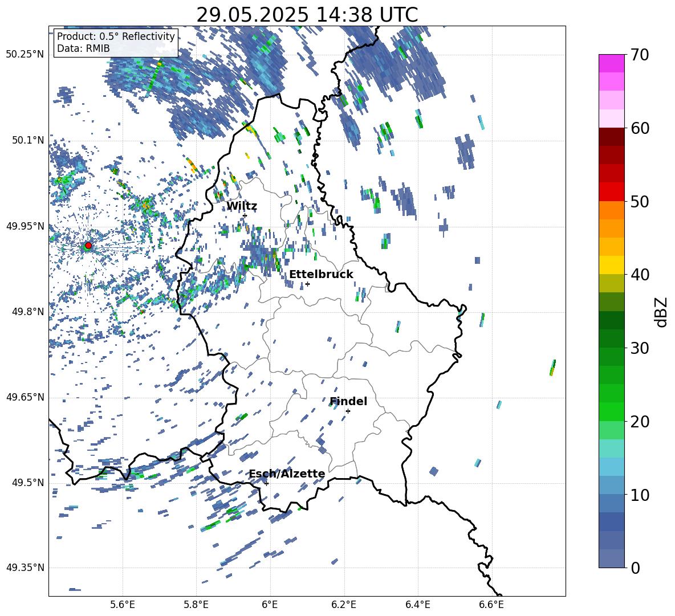Click the 'Data: RMIB' text

83,48
